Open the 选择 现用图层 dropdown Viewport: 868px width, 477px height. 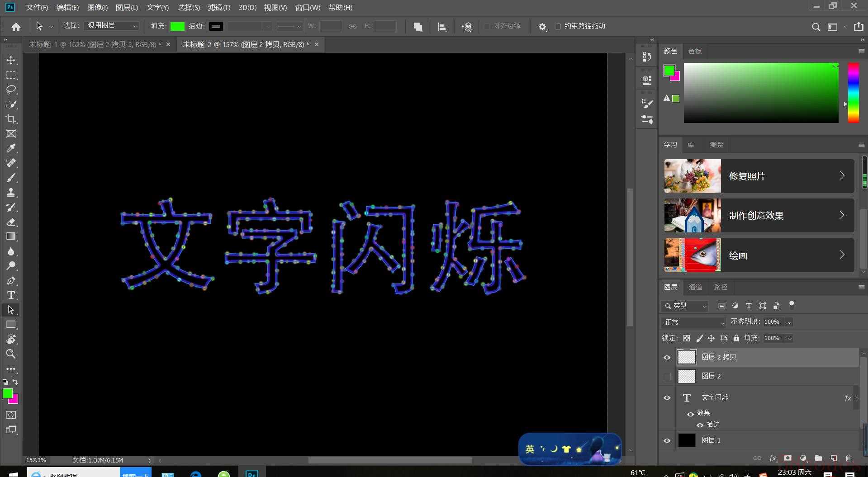[111, 26]
